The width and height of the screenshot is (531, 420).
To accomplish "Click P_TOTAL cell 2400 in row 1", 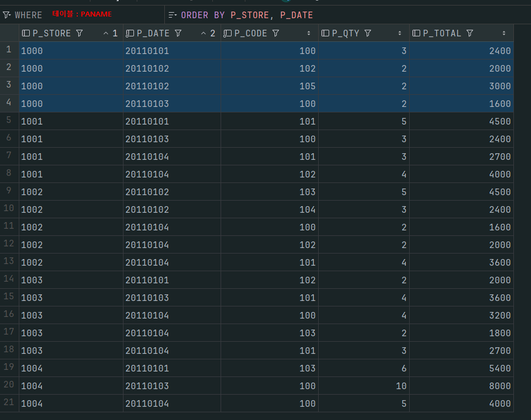I will 462,51.
